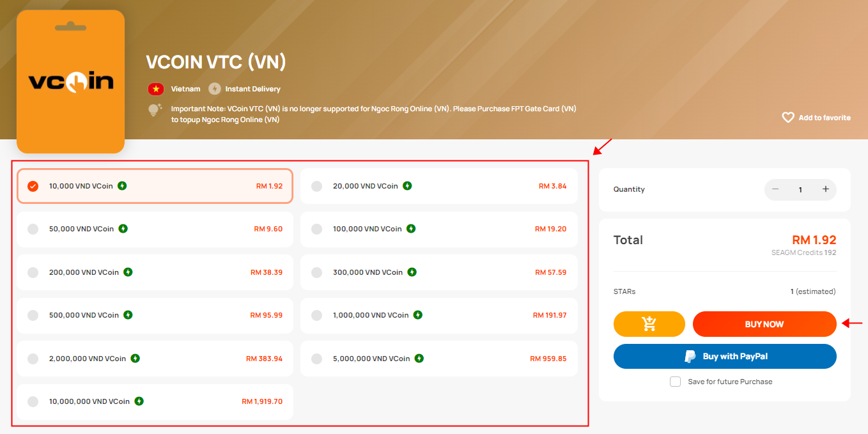This screenshot has width=868, height=434.
Task: Click the RM 9.60 price
Action: point(268,229)
